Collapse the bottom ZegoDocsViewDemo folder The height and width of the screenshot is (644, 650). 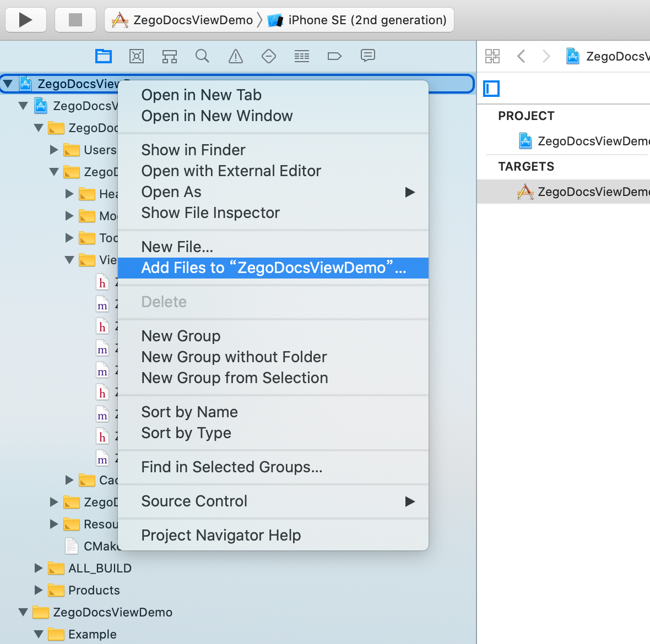[23, 612]
